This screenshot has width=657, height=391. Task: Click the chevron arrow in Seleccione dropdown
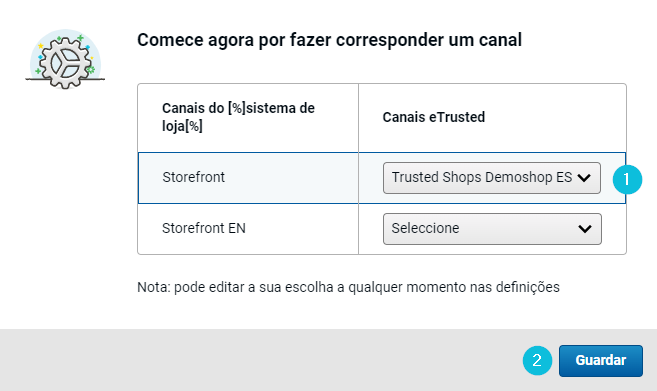[585, 229]
